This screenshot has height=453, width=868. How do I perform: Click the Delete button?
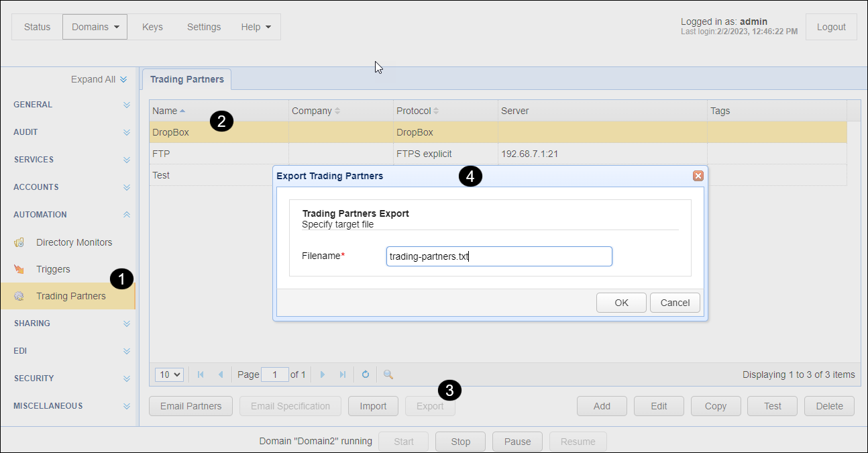(x=830, y=406)
